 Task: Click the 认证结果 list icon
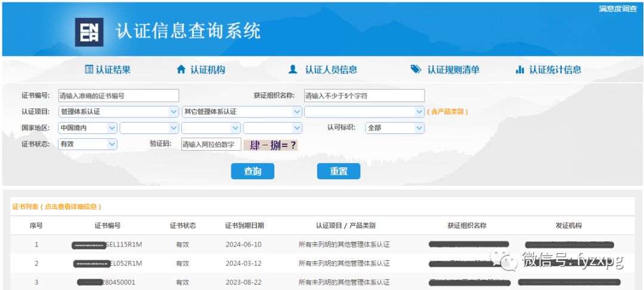(89, 70)
